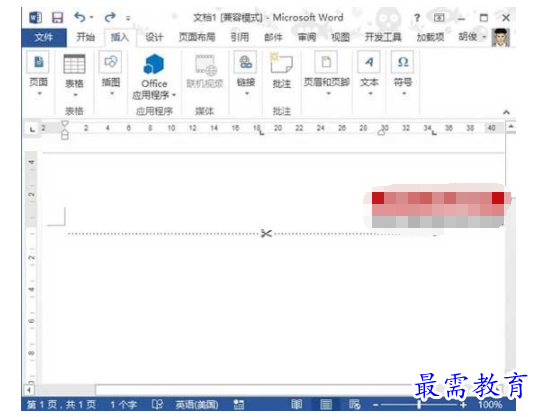Open the Symbols (符号) omega icon
This screenshot has width=536, height=417.
403,62
